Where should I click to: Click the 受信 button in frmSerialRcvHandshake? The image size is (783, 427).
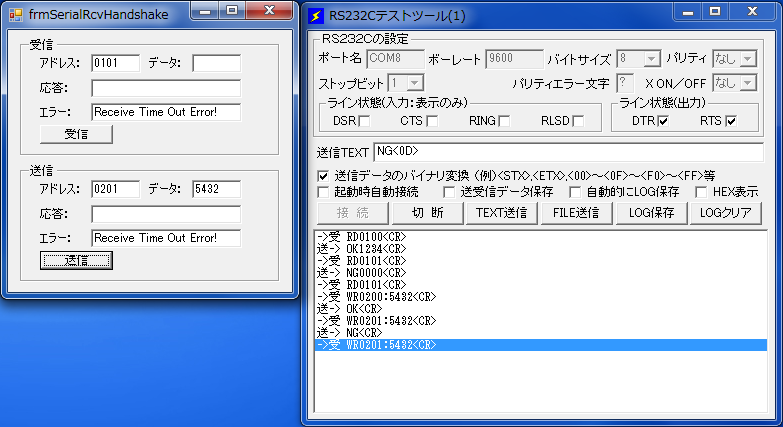76,134
